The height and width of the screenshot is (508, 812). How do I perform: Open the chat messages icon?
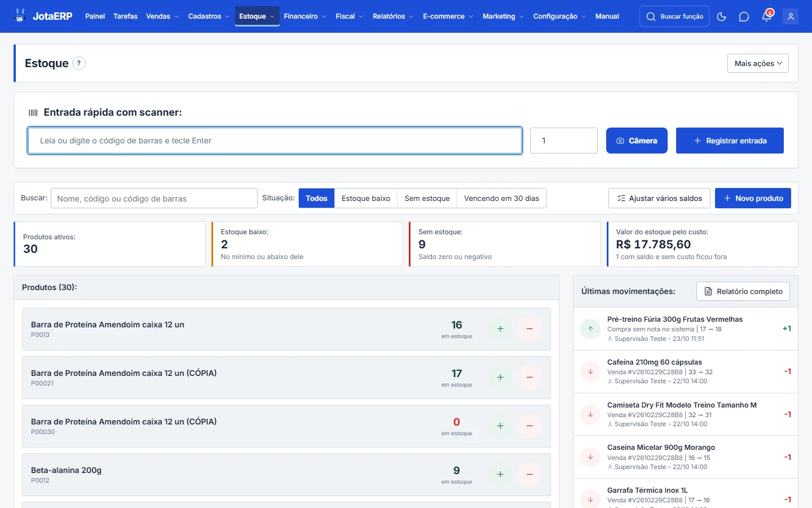744,16
